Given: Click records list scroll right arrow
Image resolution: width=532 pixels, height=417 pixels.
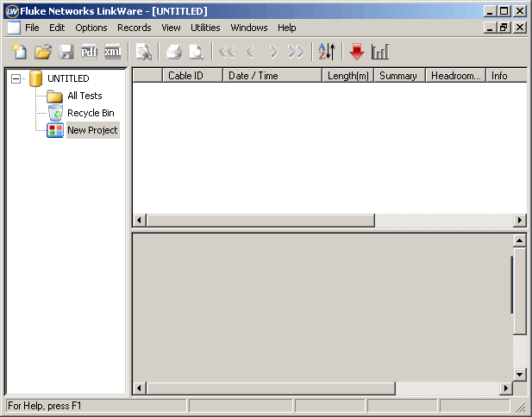Looking at the screenshot, I should [x=519, y=221].
